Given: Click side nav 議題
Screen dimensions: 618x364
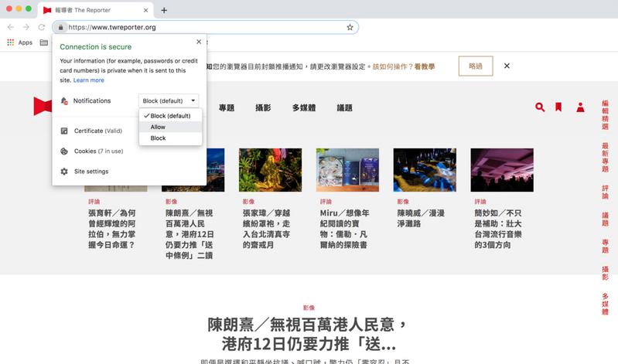Looking at the screenshot, I should click(x=605, y=219).
